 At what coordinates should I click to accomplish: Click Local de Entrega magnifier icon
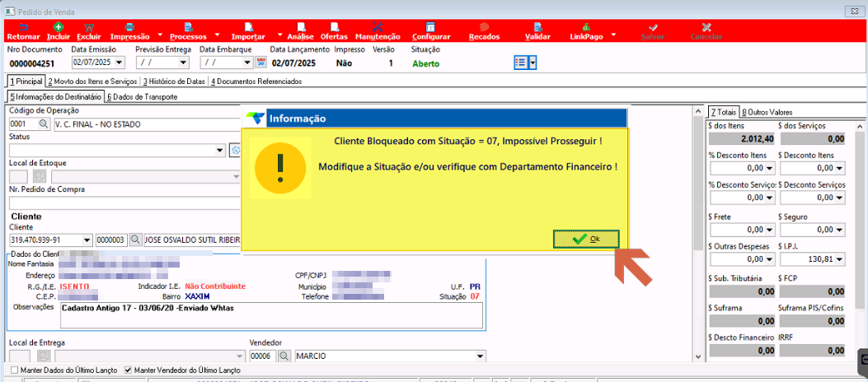pos(43,356)
